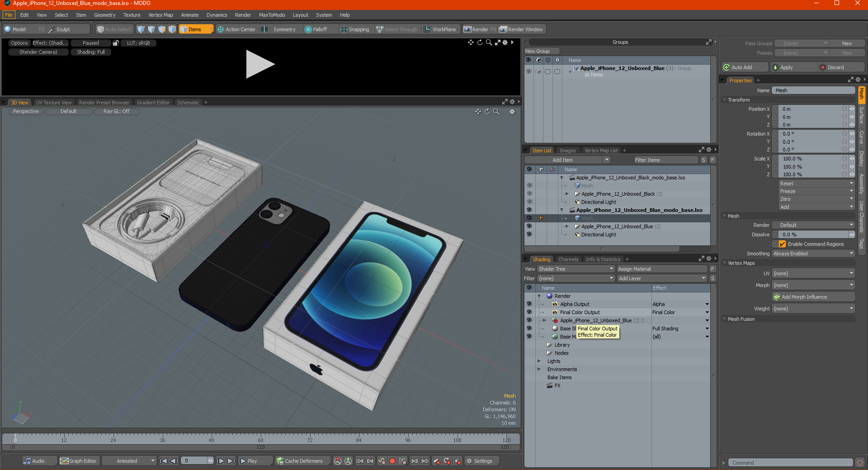Image resolution: width=868 pixels, height=470 pixels.
Task: Click frame 60 on the timeline ruler
Action: click(260, 440)
